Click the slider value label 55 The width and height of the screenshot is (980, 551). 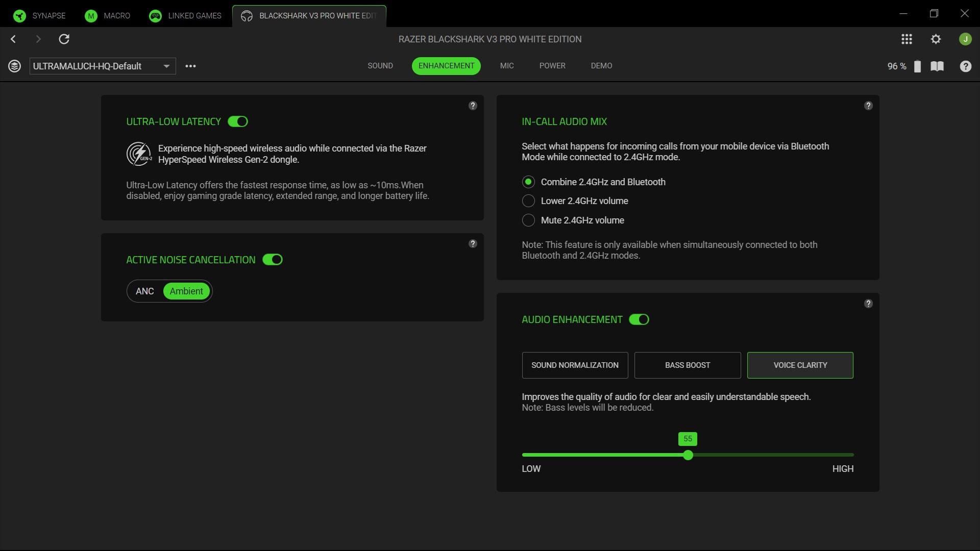(x=688, y=439)
